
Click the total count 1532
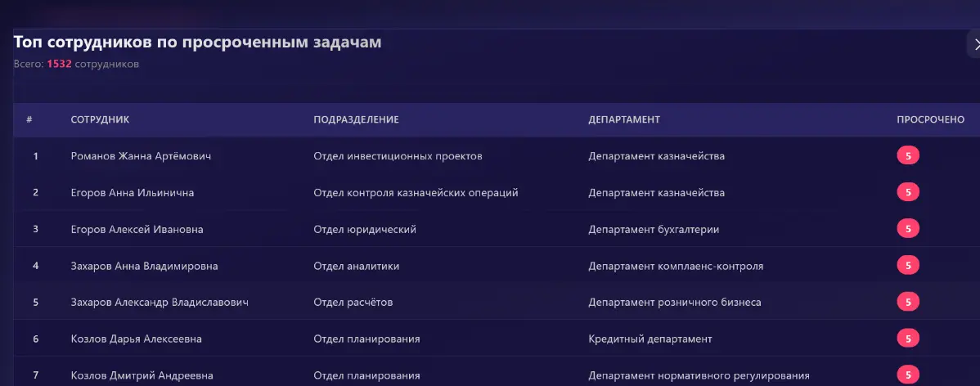click(60, 64)
